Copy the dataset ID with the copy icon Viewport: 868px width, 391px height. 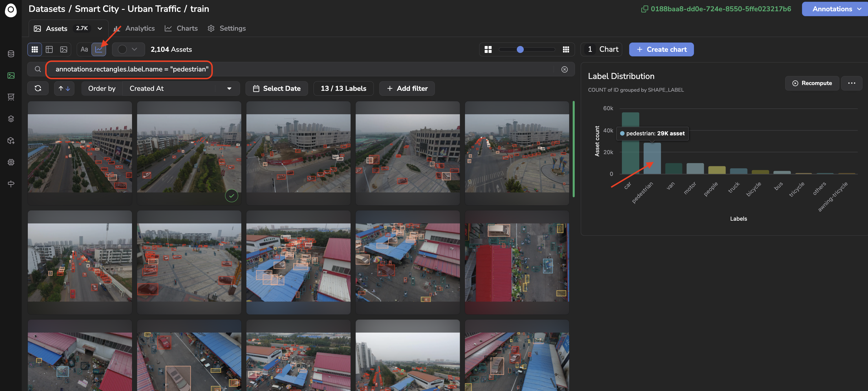pyautogui.click(x=644, y=9)
